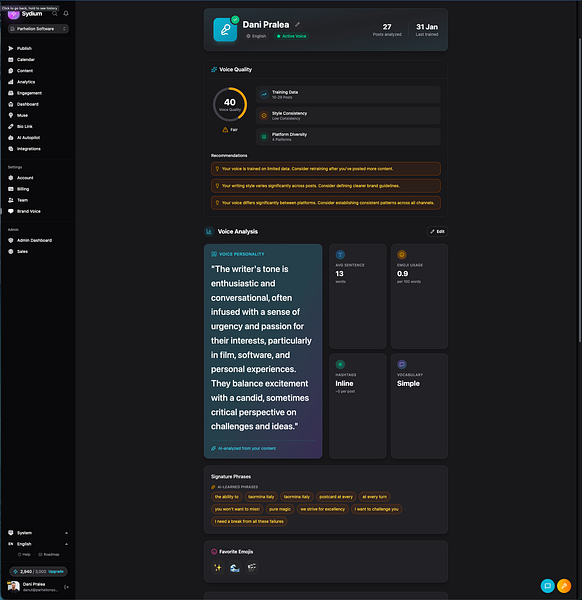Click the Vocabulary icon on the Simple card
This screenshot has height=600, width=582.
pyautogui.click(x=402, y=364)
